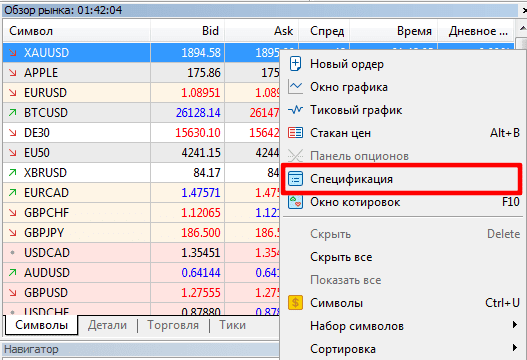Click the Дневное column header
Viewport: 527px width, 360px height.
pos(476,31)
